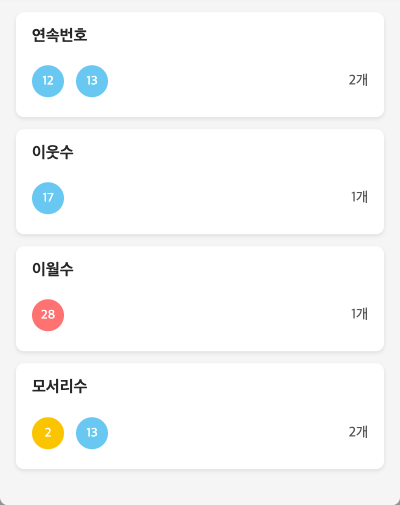Select the red ball numbered 28
This screenshot has width=400, height=505.
click(48, 315)
